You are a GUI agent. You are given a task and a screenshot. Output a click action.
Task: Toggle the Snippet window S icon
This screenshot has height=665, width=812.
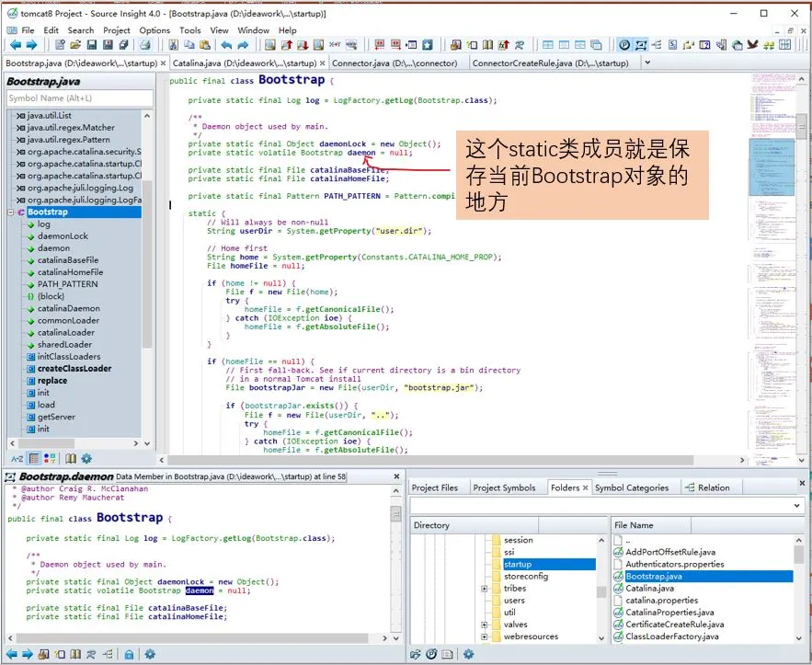(x=673, y=45)
